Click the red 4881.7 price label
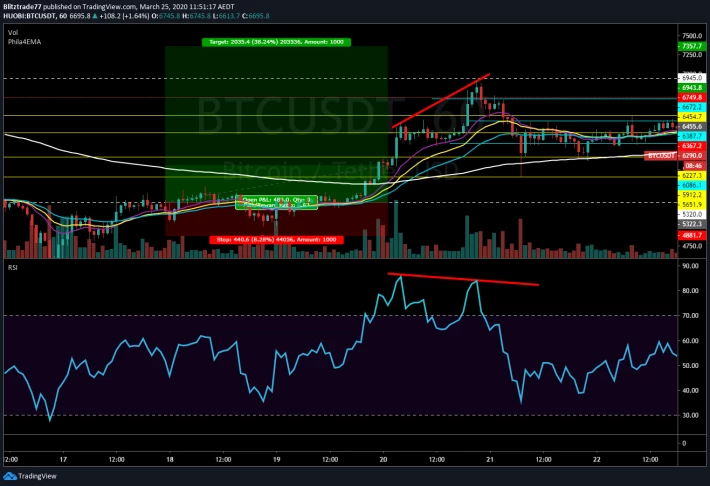This screenshot has height=486, width=710. click(691, 236)
